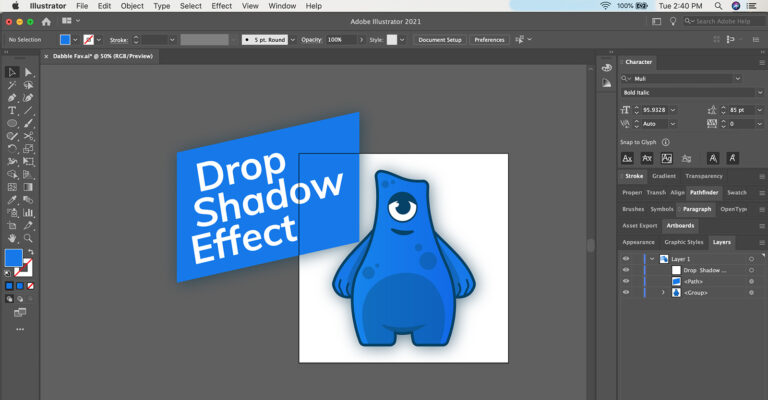Toggle Snap to Glyph bounds (Ag) option
Image resolution: width=768 pixels, height=400 pixels.
[667, 158]
